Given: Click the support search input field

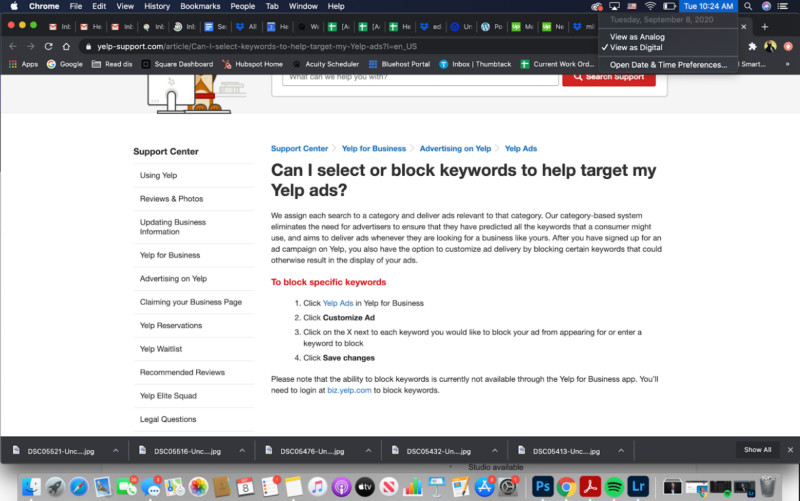Looking at the screenshot, I should 420,77.
